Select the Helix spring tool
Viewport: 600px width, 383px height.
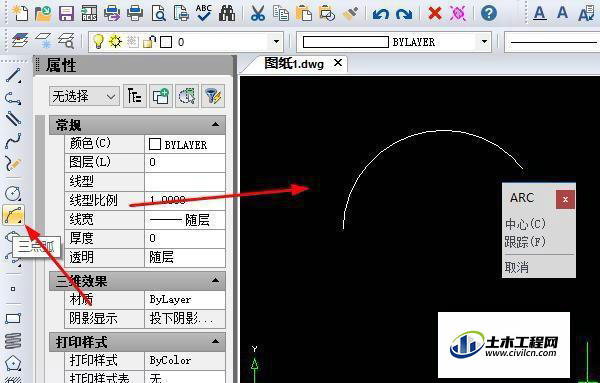13,341
